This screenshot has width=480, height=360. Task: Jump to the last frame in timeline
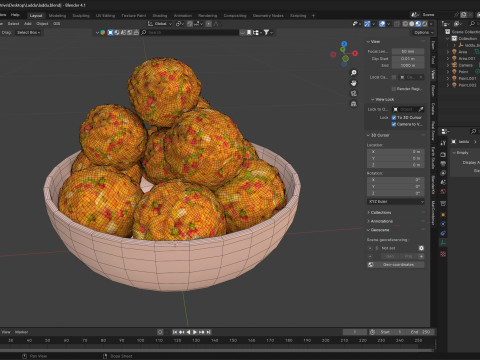209,332
